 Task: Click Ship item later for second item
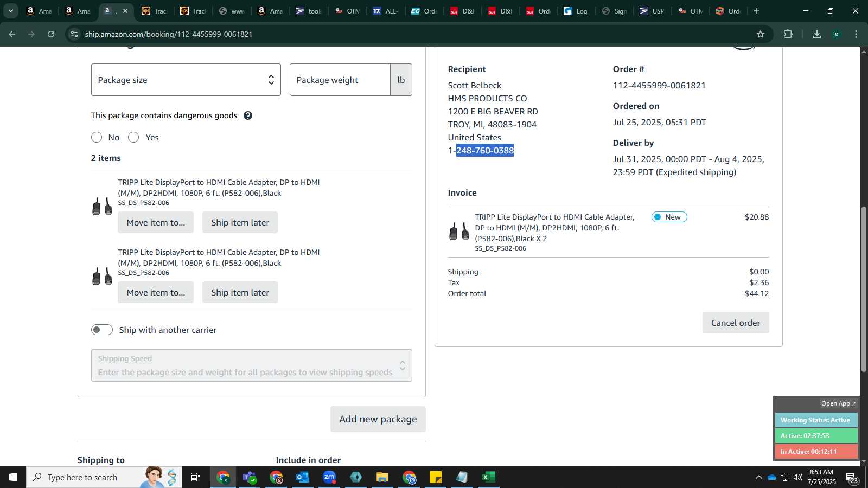pyautogui.click(x=240, y=292)
